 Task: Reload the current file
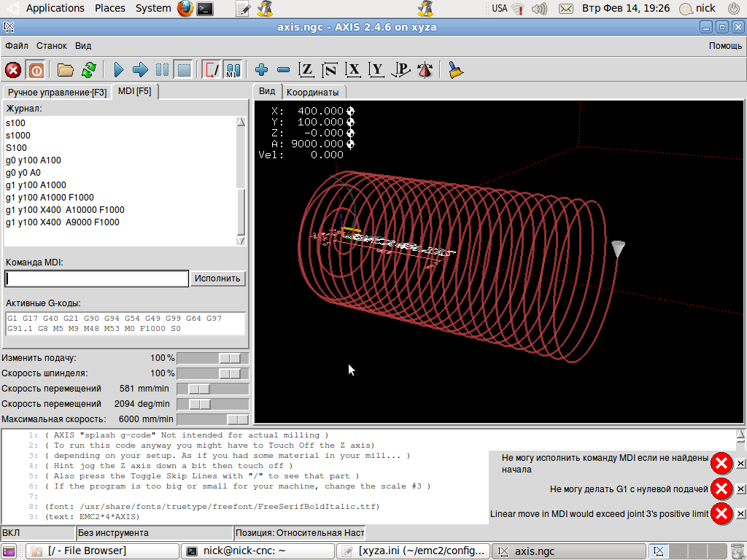pos(88,70)
